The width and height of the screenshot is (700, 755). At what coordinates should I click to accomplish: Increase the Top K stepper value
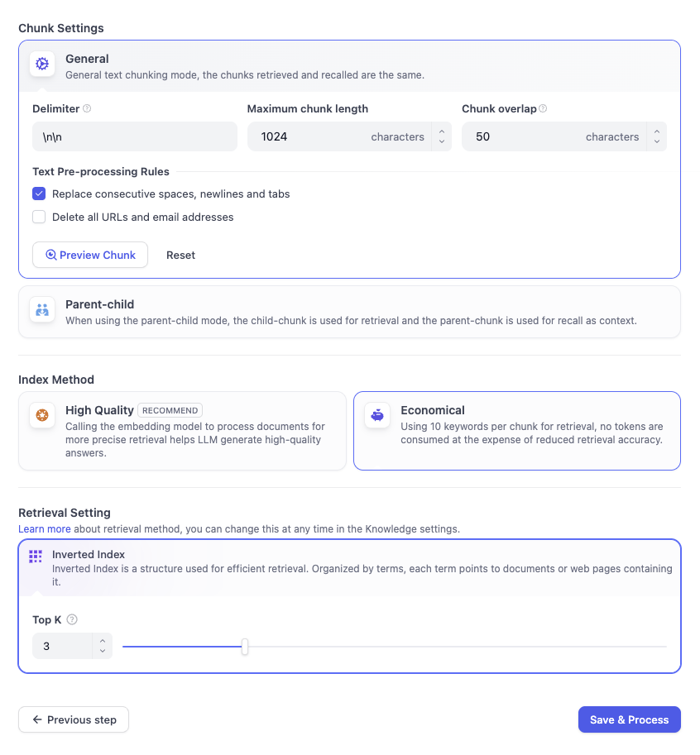(x=102, y=641)
